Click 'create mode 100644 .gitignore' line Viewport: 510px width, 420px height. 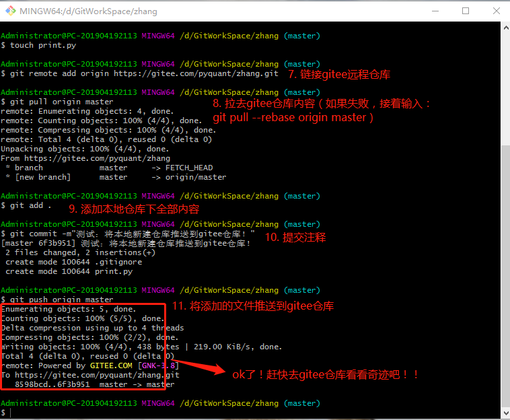coord(73,262)
